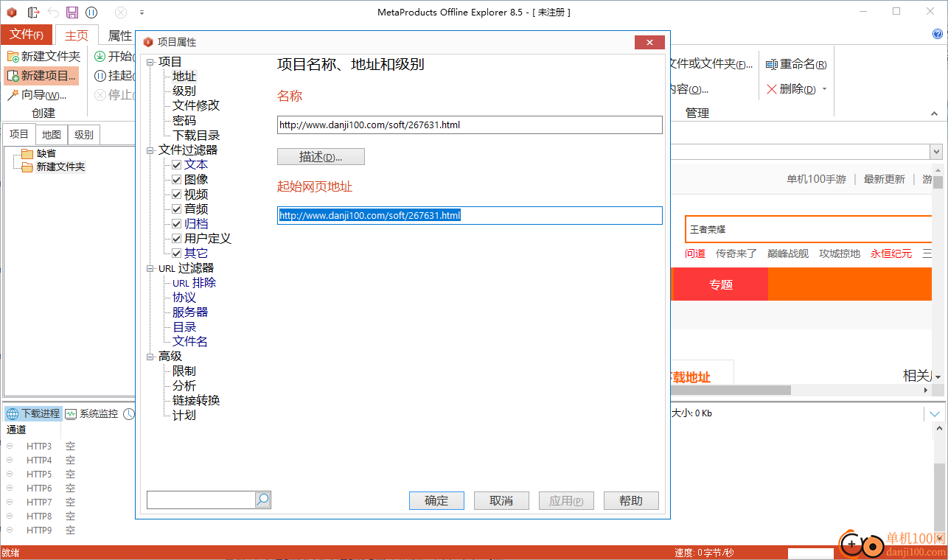This screenshot has width=948, height=560.
Task: Select the 新建文件夹 folder in the tree
Action: [53, 167]
